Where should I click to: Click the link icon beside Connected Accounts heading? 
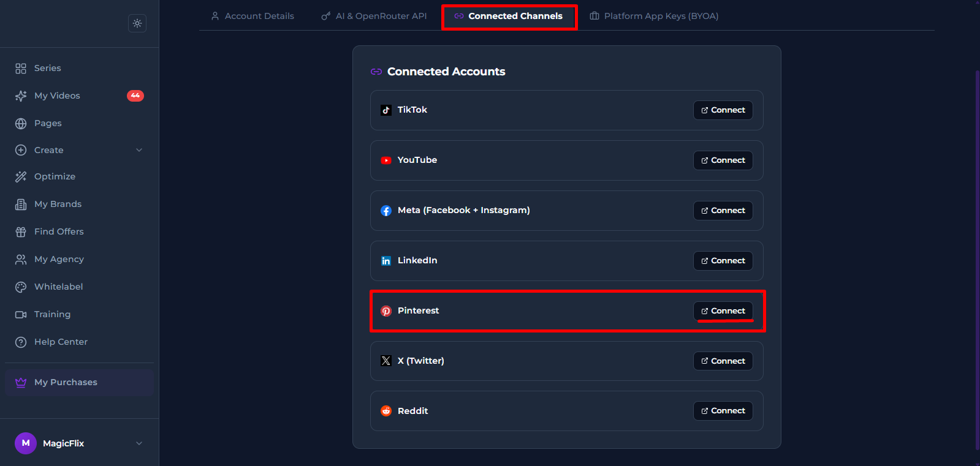[376, 72]
